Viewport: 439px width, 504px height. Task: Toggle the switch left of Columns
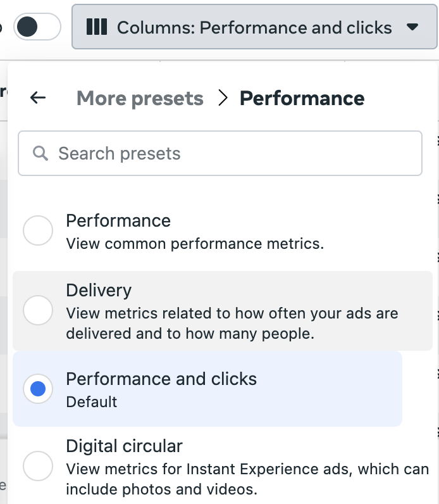(37, 27)
